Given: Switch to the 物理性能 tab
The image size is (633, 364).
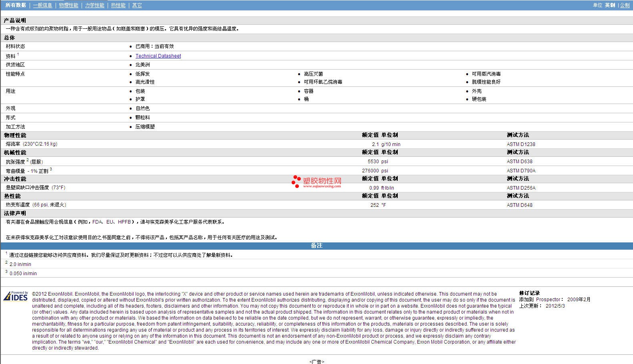Looking at the screenshot, I should [68, 5].
